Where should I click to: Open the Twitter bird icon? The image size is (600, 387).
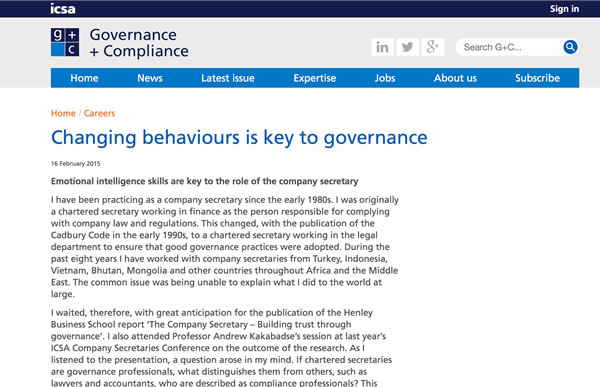[x=408, y=47]
